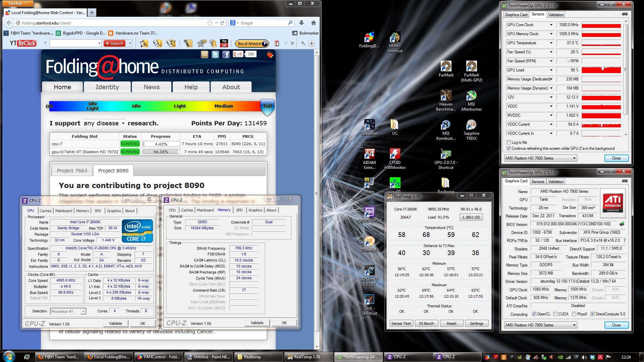Open CPU-Z Processor selection dropdown
The height and width of the screenshot is (362, 644).
68,311
